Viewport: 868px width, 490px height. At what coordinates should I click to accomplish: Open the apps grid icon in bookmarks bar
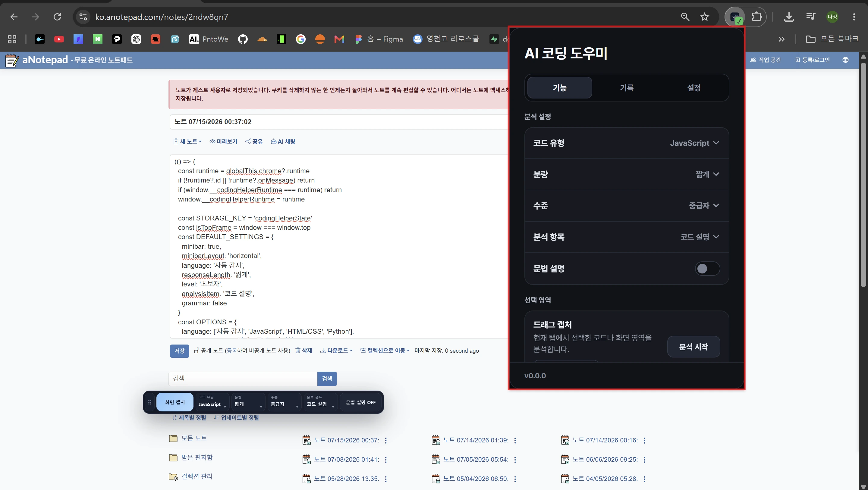tap(12, 39)
